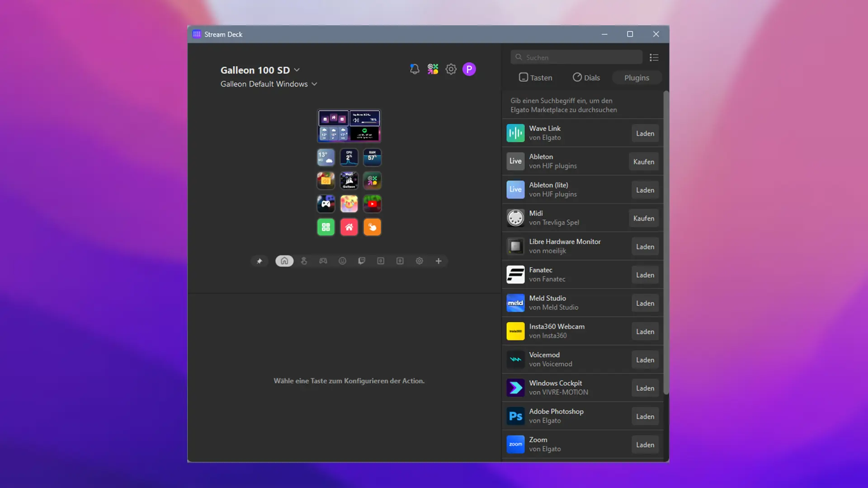Select the game controller page icon

(x=323, y=261)
